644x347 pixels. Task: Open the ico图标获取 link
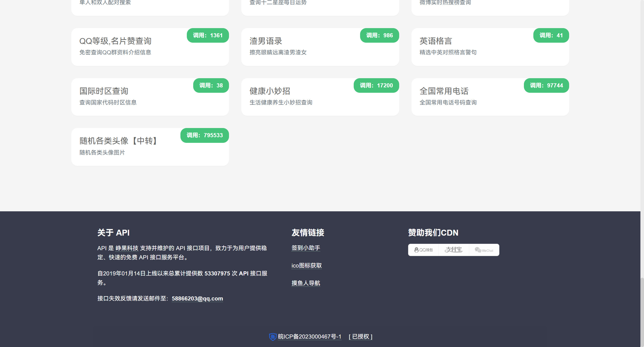(x=306, y=265)
